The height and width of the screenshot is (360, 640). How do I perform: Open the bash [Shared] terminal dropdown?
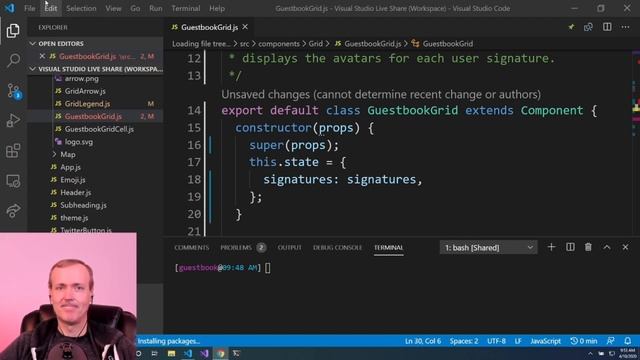pos(489,247)
